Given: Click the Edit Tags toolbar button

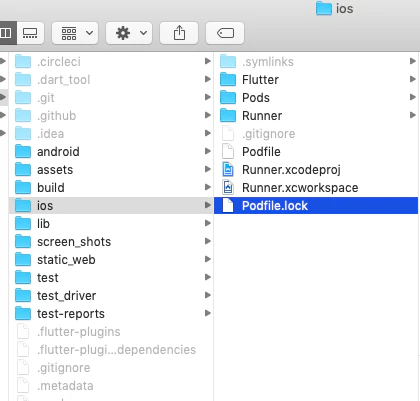Looking at the screenshot, I should (225, 33).
